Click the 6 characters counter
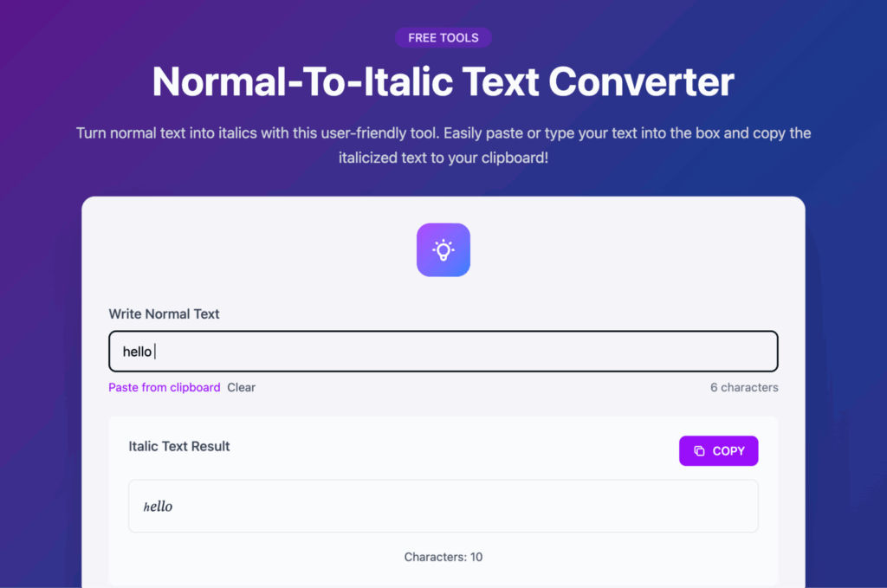Screen dimensions: 887x588 (743, 387)
